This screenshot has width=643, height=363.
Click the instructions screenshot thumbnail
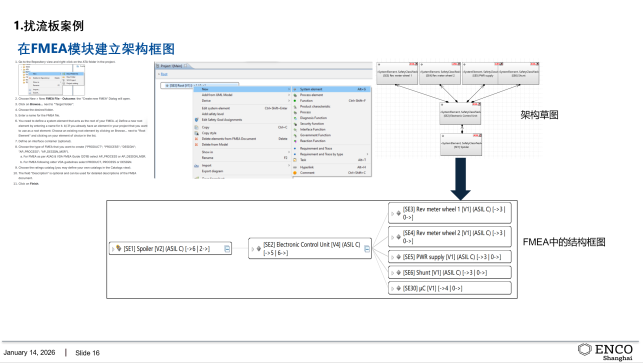[52, 80]
